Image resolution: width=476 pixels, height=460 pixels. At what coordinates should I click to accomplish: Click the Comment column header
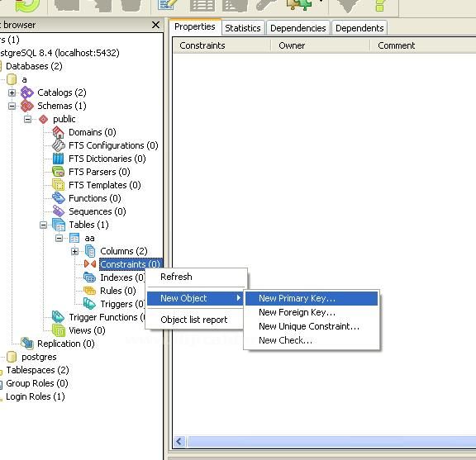[x=423, y=45]
